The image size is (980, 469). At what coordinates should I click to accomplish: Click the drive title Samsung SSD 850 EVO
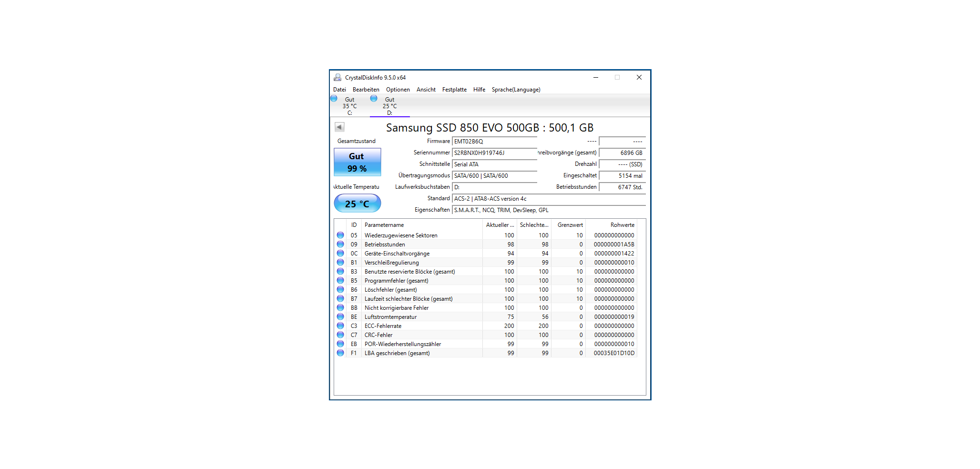coord(490,128)
